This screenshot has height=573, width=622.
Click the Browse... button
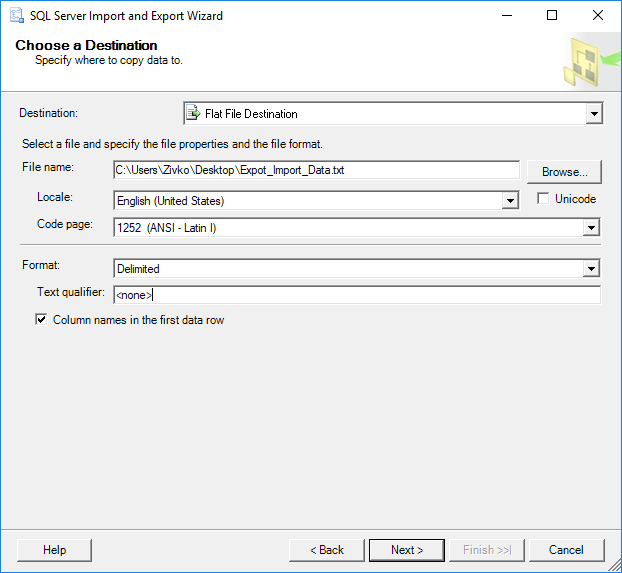coord(564,172)
